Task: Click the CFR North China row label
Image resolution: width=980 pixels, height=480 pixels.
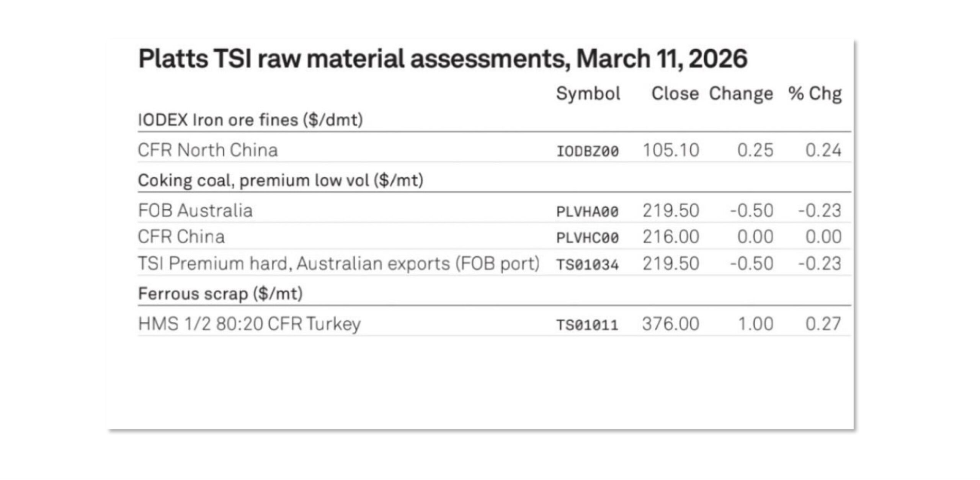Action: pos(207,150)
